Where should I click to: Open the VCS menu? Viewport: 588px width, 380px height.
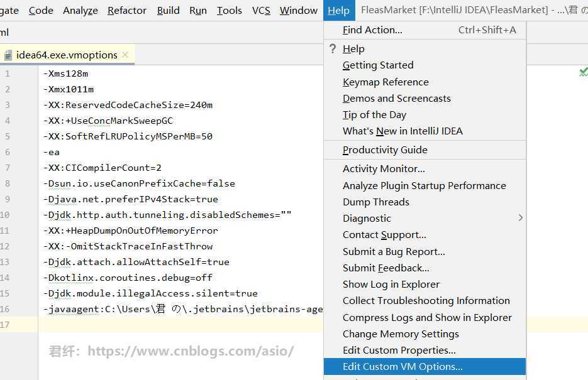coord(261,10)
